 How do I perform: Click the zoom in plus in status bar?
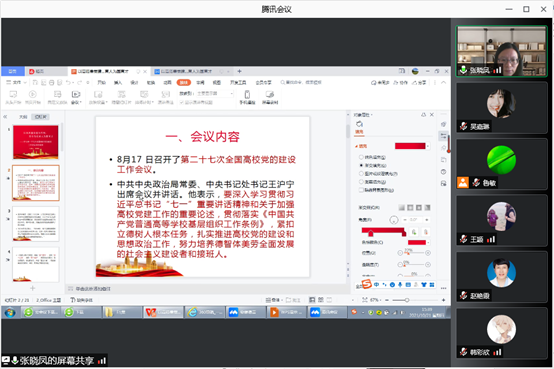443,300
